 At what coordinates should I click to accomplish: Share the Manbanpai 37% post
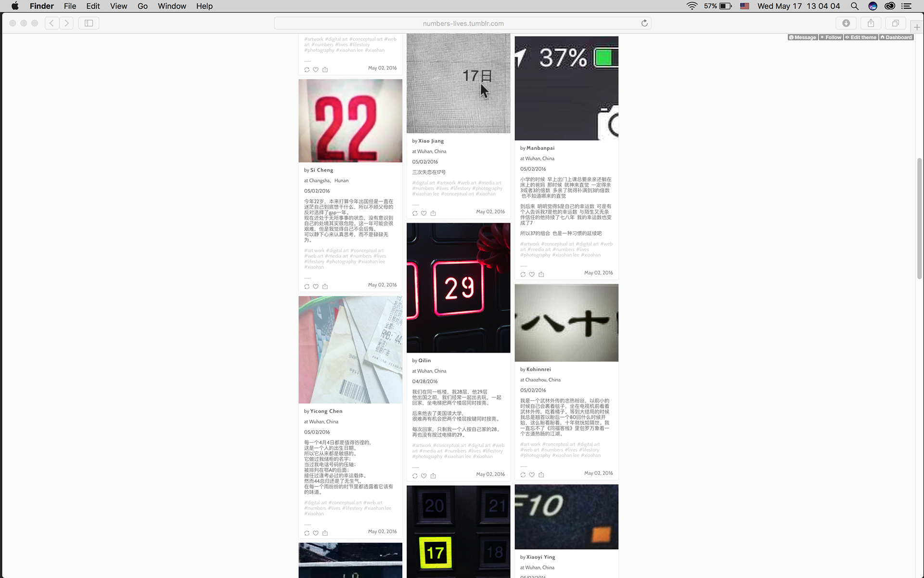tap(541, 275)
